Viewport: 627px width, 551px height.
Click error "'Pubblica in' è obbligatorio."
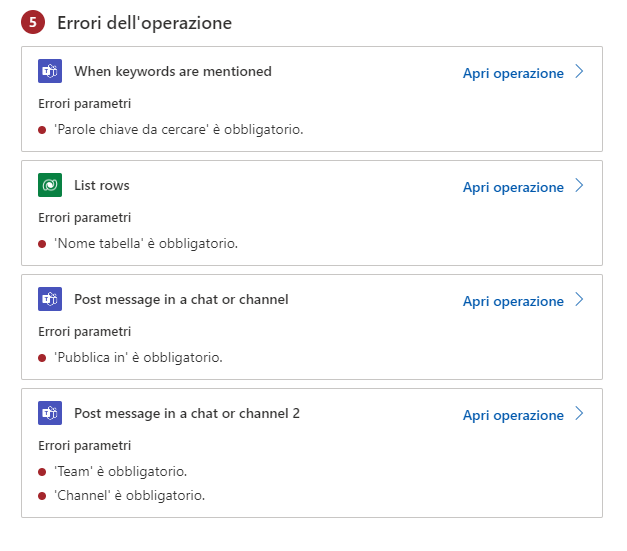point(138,357)
